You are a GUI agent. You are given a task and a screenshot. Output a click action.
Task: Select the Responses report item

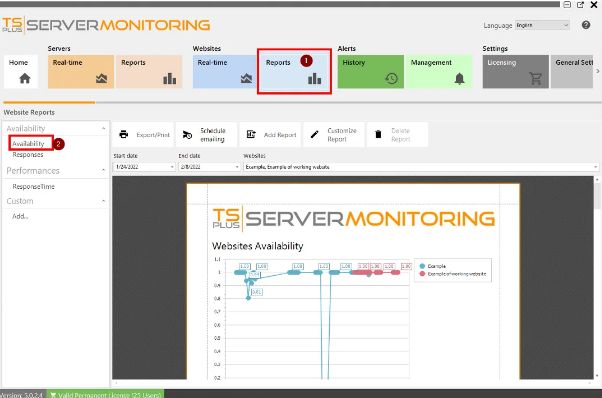[28, 155]
